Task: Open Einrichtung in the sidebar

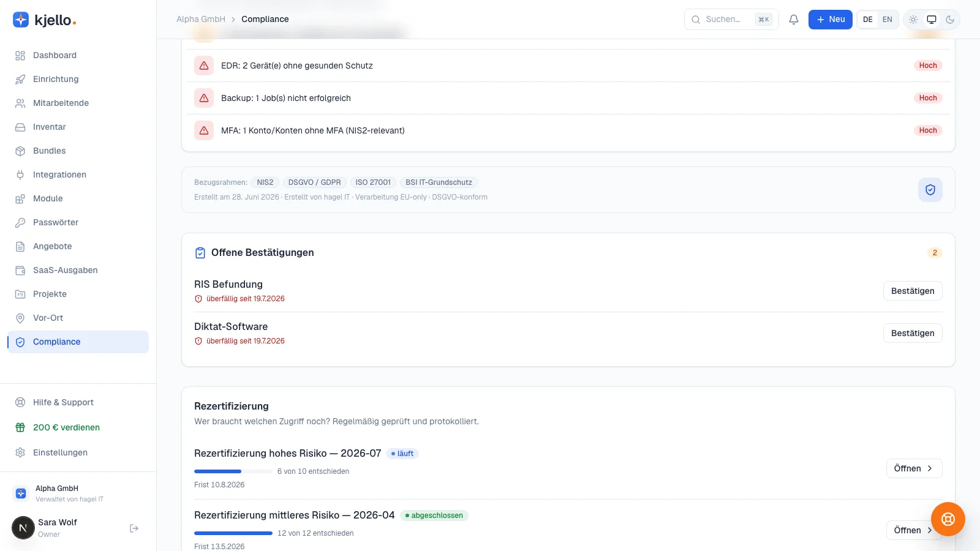Action: (78, 79)
